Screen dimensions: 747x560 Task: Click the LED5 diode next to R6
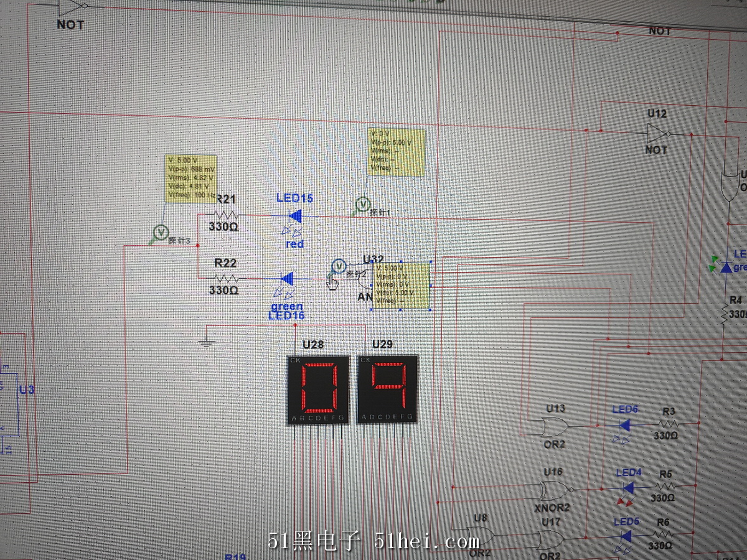click(626, 536)
